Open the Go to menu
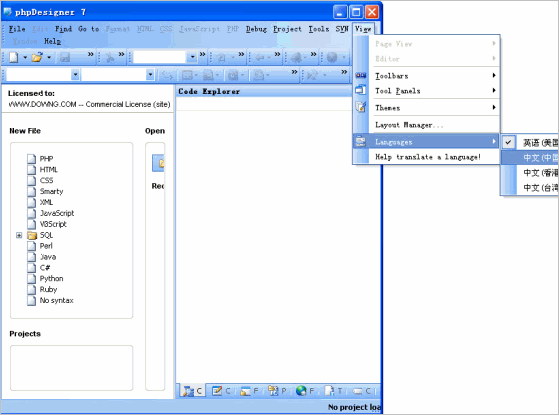 pos(88,29)
